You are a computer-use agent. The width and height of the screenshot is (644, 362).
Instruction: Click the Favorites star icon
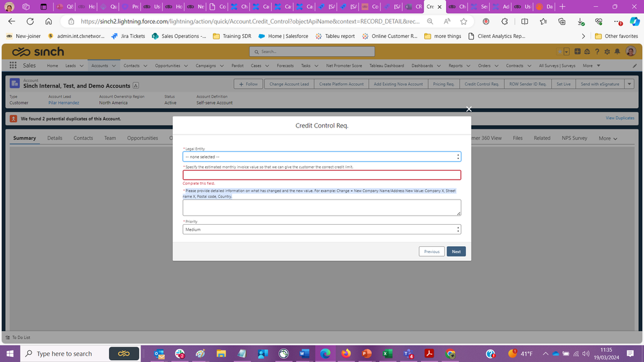point(560,52)
